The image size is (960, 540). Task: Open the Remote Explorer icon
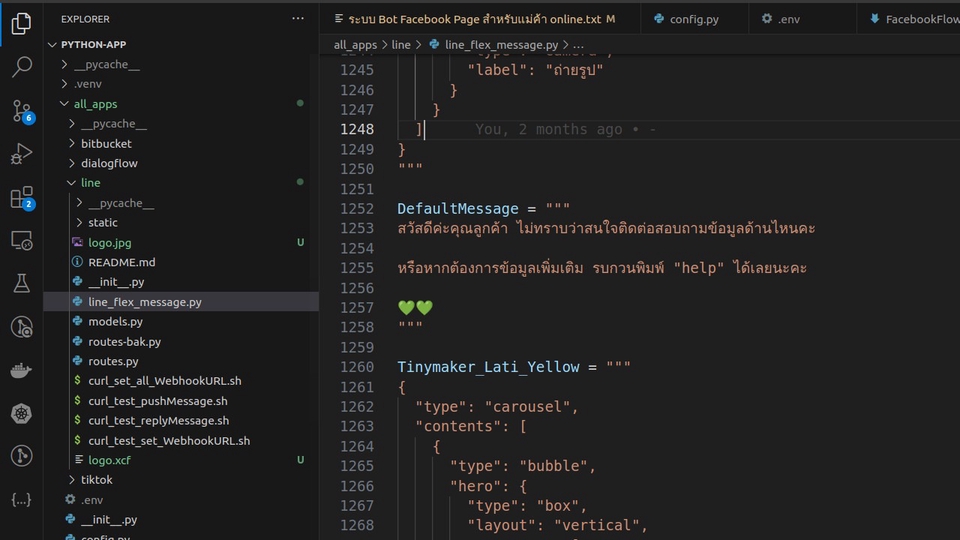(21, 241)
